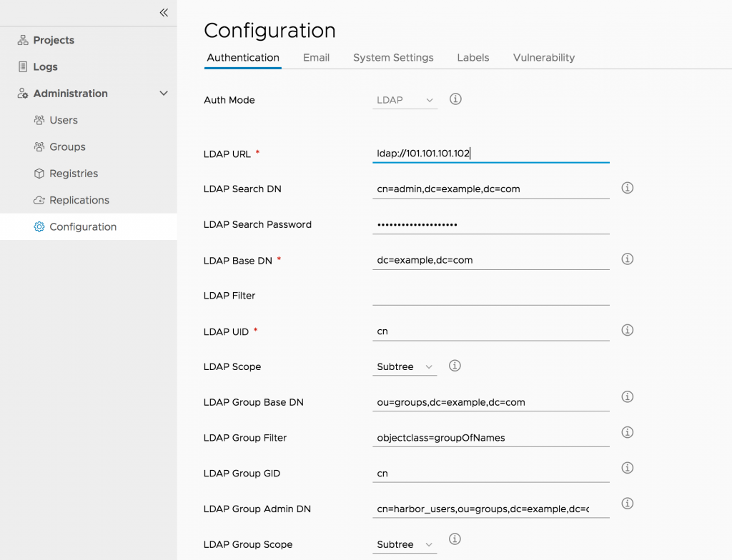Open Groups under Administration
Image resolution: width=732 pixels, height=560 pixels.
67,146
